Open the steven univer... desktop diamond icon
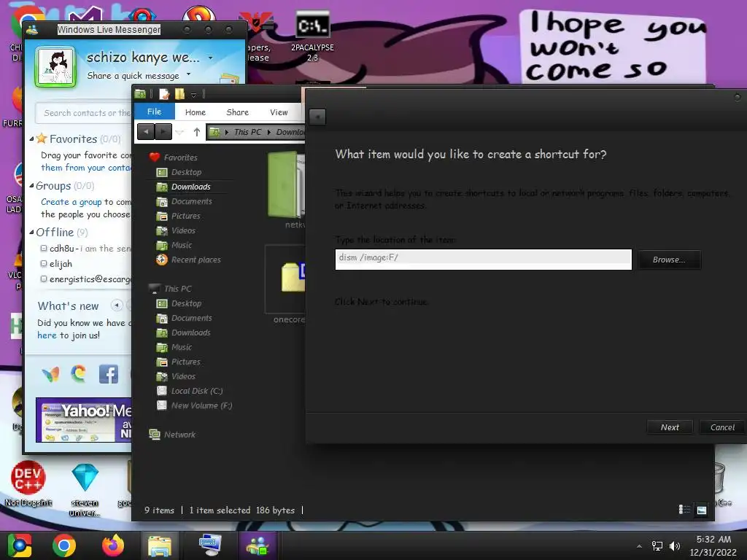This screenshot has height=560, width=747. pyautogui.click(x=85, y=489)
